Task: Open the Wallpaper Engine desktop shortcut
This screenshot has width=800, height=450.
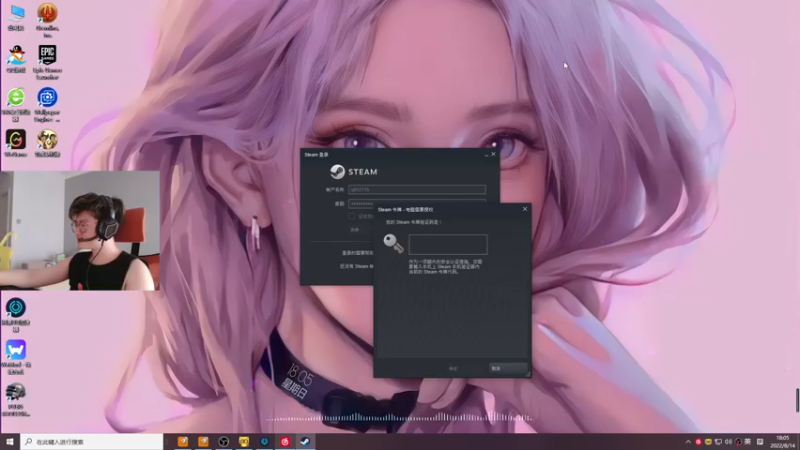Action: pyautogui.click(x=47, y=105)
